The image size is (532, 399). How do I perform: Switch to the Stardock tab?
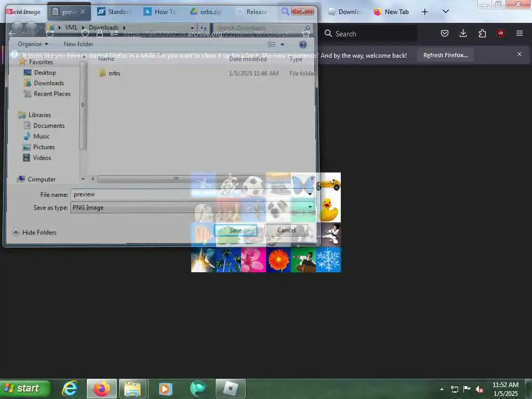(113, 12)
